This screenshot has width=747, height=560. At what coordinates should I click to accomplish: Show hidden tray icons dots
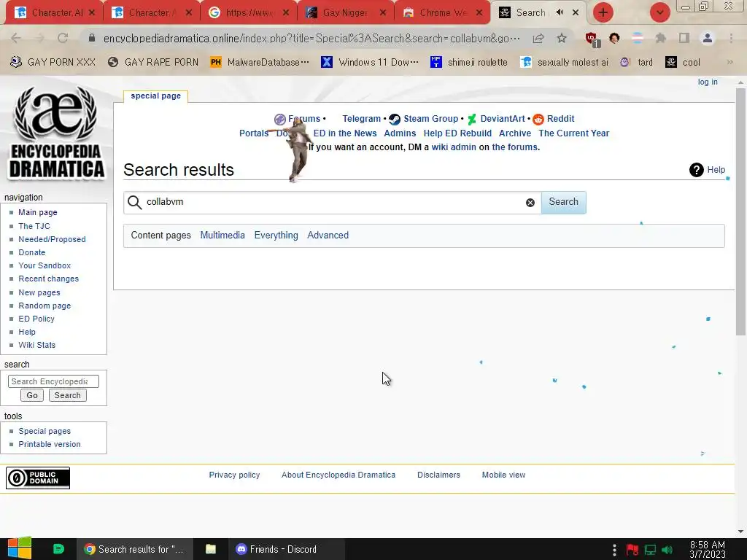coord(614,550)
